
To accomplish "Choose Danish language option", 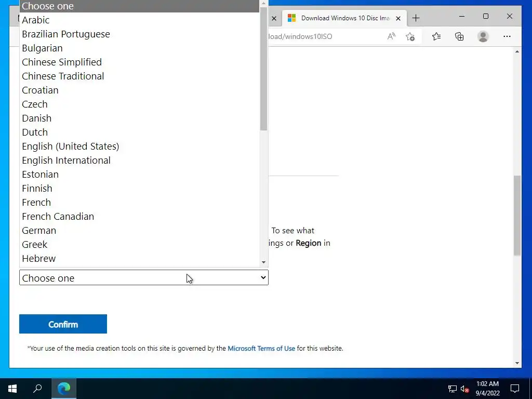I will 139,118.
